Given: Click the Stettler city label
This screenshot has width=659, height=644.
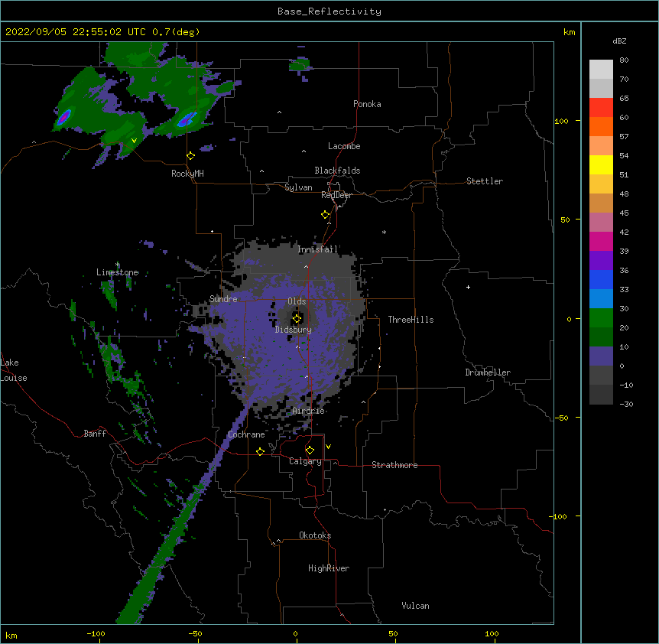Looking at the screenshot, I should [485, 181].
